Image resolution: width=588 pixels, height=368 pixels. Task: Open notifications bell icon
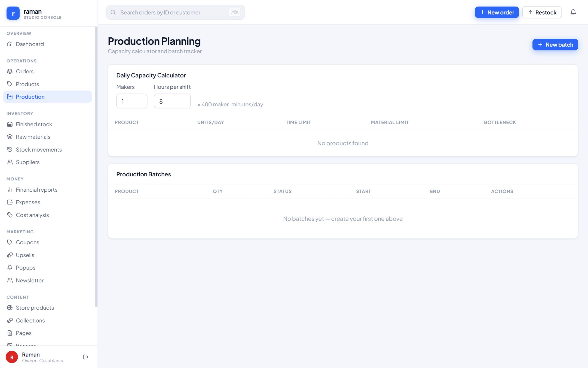pyautogui.click(x=573, y=12)
